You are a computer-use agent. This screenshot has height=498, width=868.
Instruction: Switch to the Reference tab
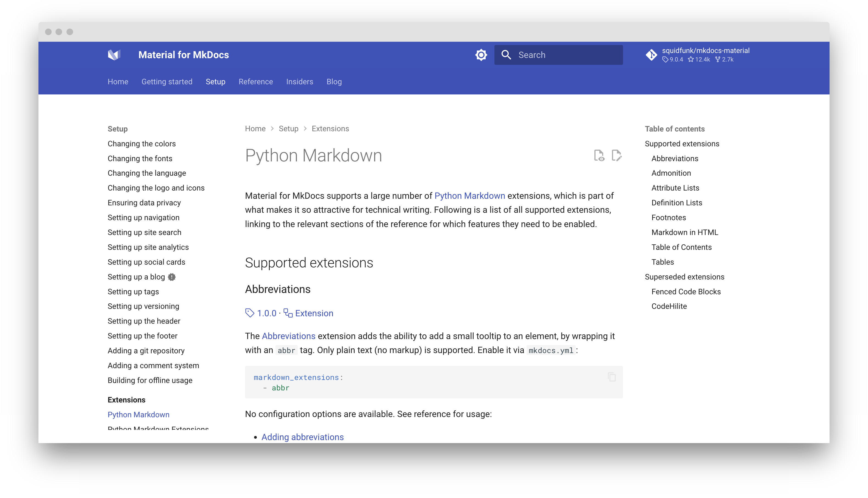[x=255, y=82]
